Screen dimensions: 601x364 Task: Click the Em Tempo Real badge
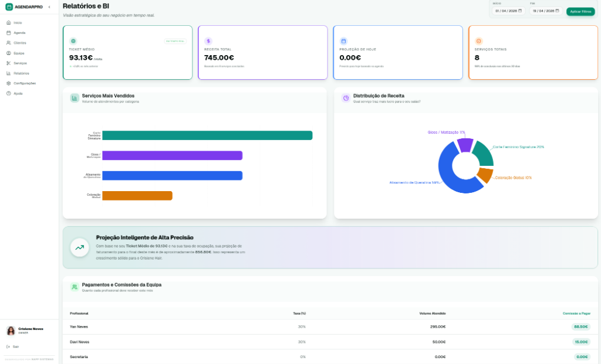click(175, 41)
